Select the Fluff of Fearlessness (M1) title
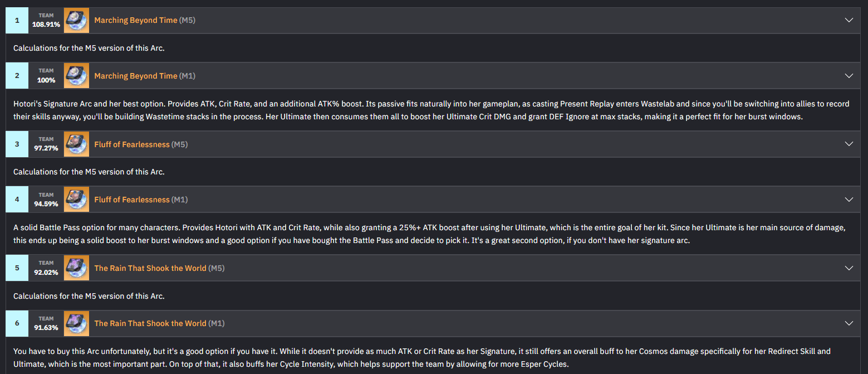The image size is (868, 374). tap(141, 200)
